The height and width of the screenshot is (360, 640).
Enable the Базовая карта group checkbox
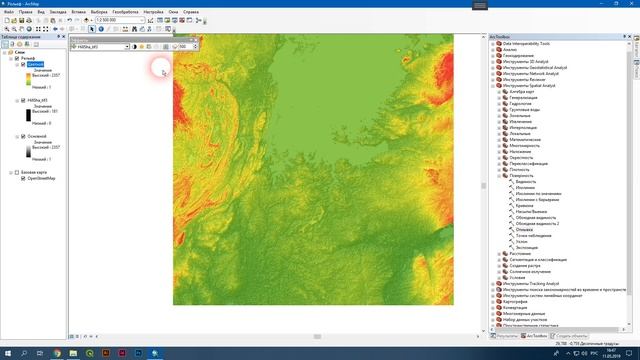(x=17, y=173)
